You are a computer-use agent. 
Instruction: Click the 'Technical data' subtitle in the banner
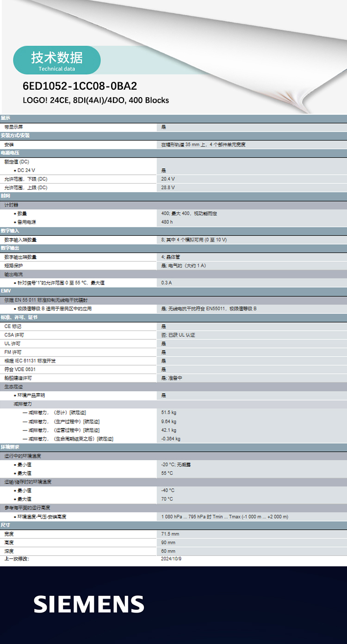[x=57, y=69]
